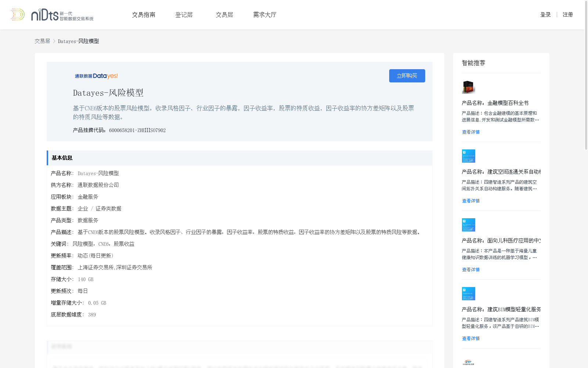Image resolution: width=588 pixels, height=368 pixels.
Task: Open 建筑BIM模型轻量化服务 thumbnail icon
Action: (469, 294)
